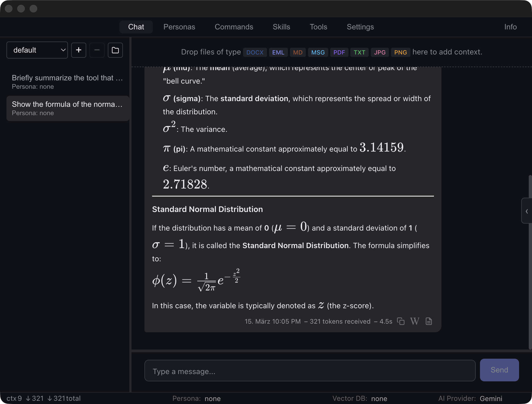Open the Settings section

click(x=360, y=27)
